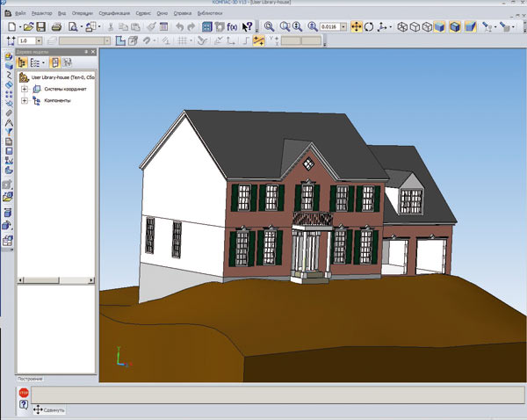Switch to wireframe display mode
This screenshot has height=420, width=527.
coord(402,26)
